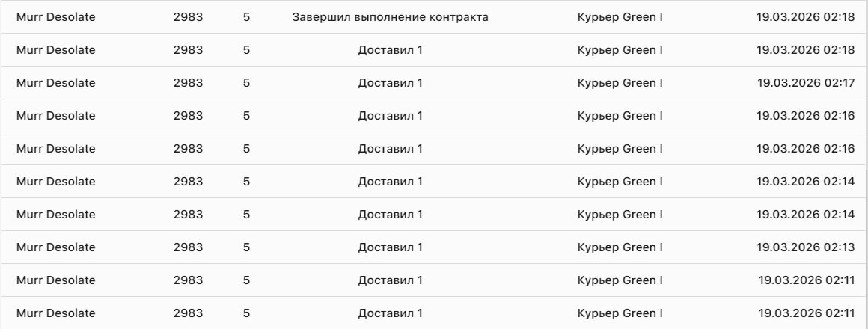Click Курьер Green I in the contract-completed row

click(620, 17)
